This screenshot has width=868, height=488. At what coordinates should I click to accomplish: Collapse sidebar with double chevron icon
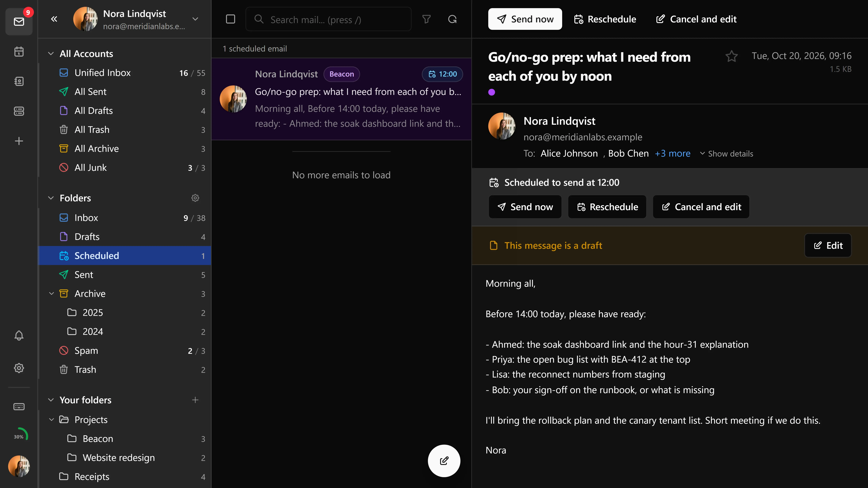coord(54,19)
